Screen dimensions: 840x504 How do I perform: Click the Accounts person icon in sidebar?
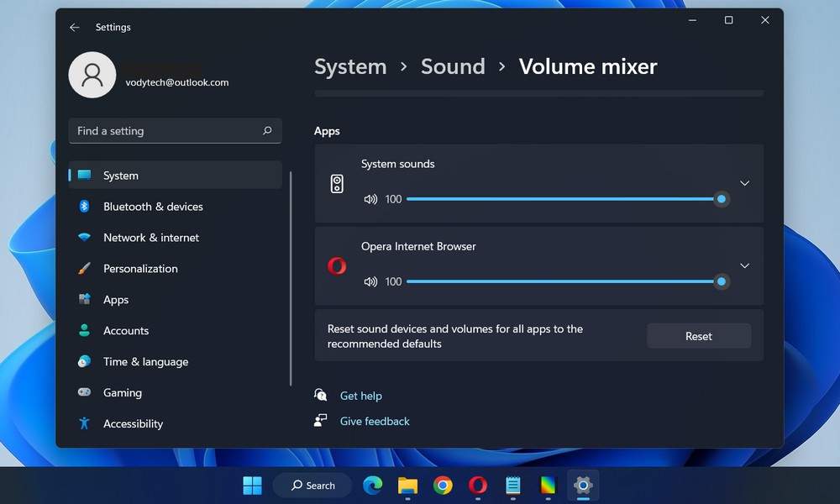tap(84, 330)
